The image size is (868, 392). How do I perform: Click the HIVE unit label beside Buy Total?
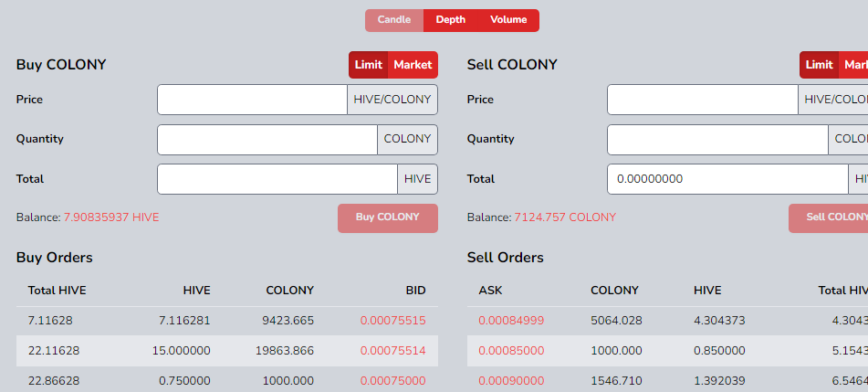click(x=417, y=179)
